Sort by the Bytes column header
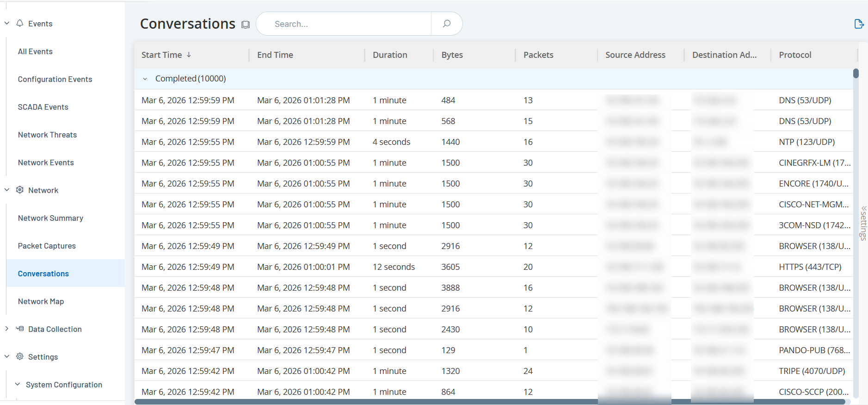The image size is (868, 405). 452,55
